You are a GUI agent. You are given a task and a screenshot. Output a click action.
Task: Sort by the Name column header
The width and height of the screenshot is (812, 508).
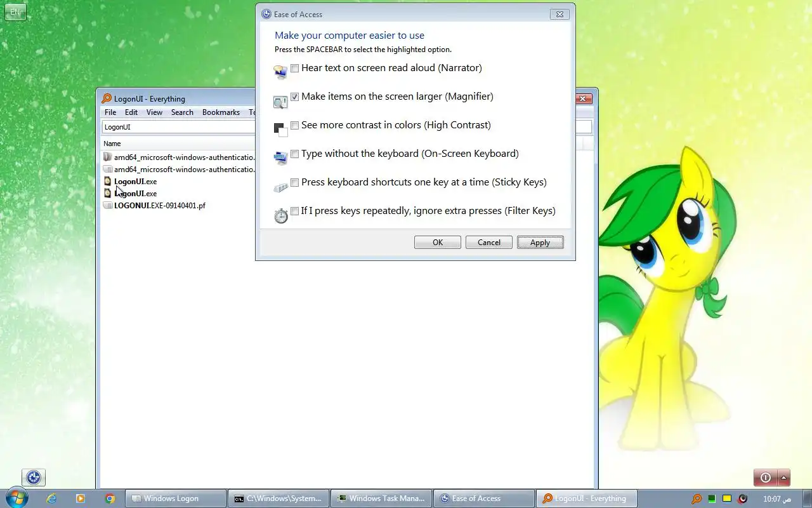[x=179, y=144]
